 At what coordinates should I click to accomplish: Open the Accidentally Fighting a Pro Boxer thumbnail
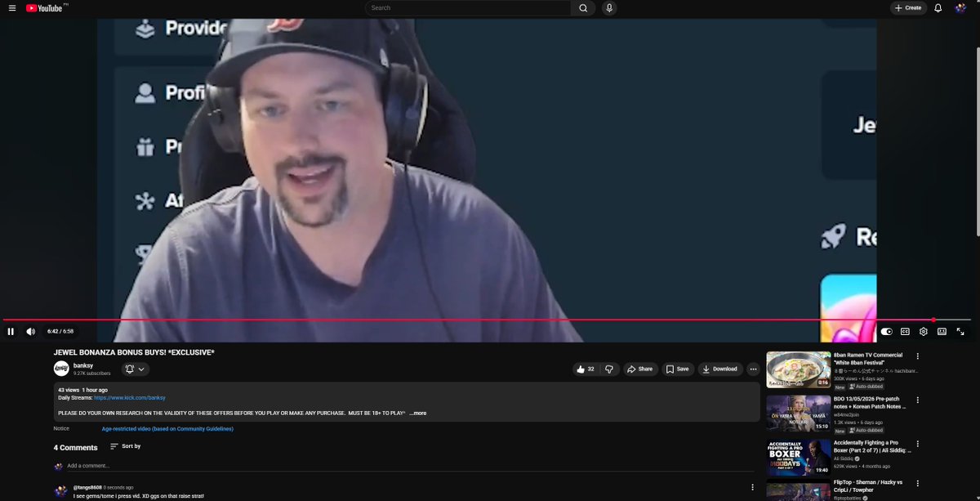pos(798,458)
